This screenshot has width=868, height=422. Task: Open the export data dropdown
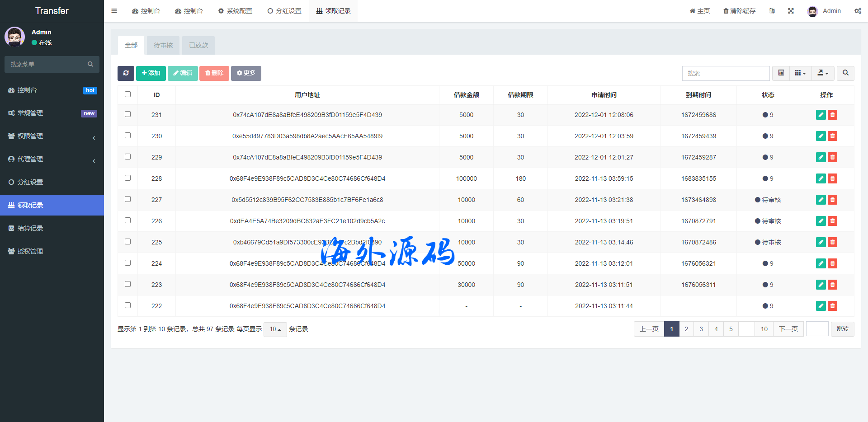pos(823,73)
